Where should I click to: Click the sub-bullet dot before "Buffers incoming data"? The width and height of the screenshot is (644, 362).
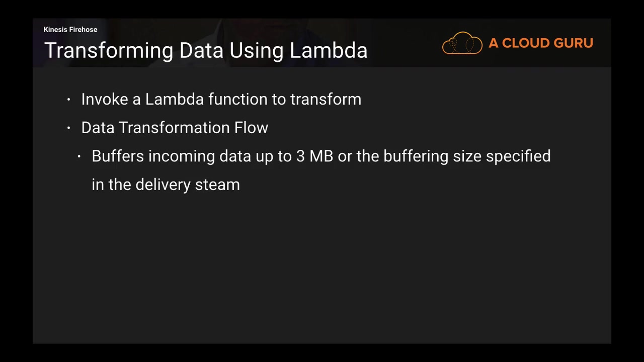coord(79,157)
